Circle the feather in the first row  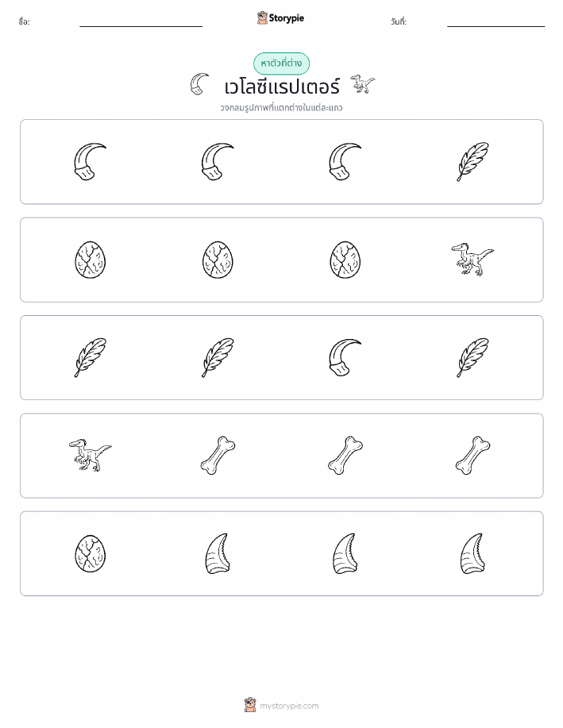click(x=472, y=162)
